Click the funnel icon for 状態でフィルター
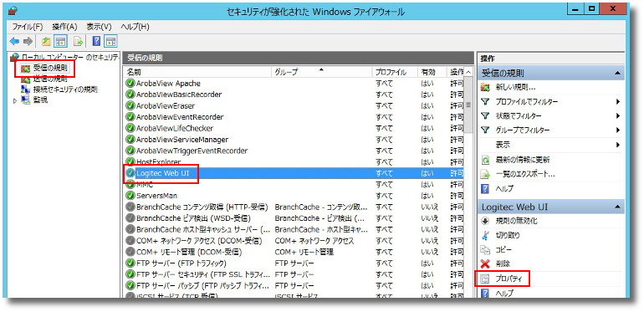This screenshot has height=312, width=644. click(486, 116)
